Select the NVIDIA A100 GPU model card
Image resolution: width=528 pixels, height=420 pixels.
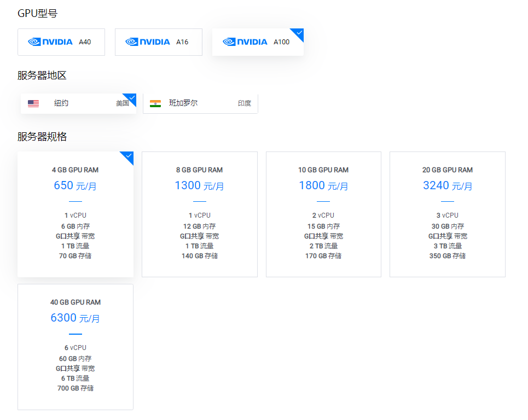258,42
